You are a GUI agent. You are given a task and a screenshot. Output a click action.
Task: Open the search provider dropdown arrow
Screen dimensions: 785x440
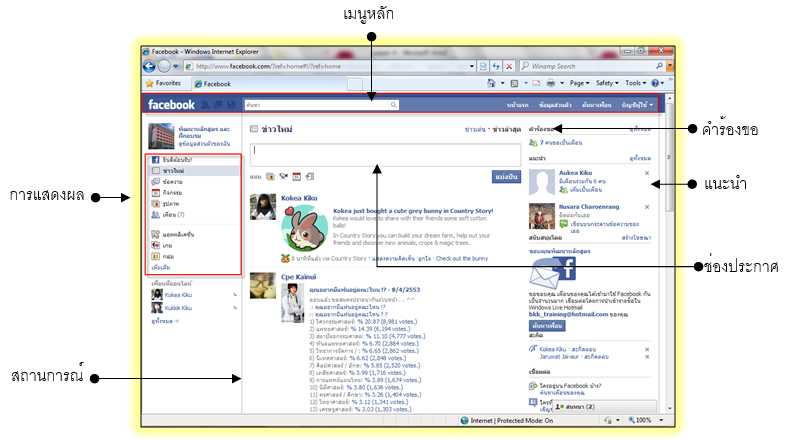(x=670, y=66)
